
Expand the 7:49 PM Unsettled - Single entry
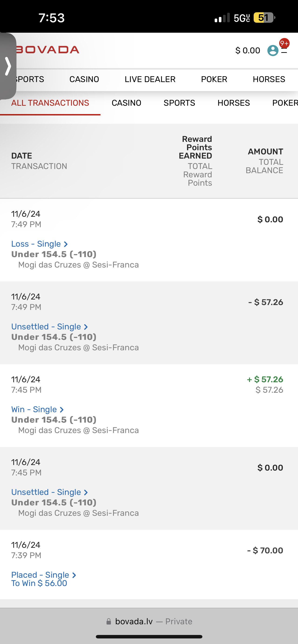pyautogui.click(x=49, y=326)
